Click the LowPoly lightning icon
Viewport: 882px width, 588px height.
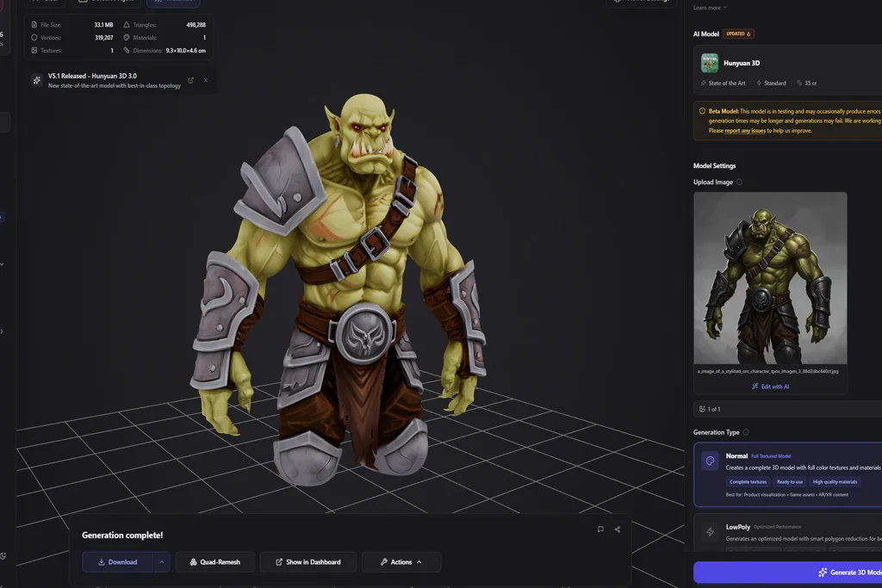[x=710, y=531]
